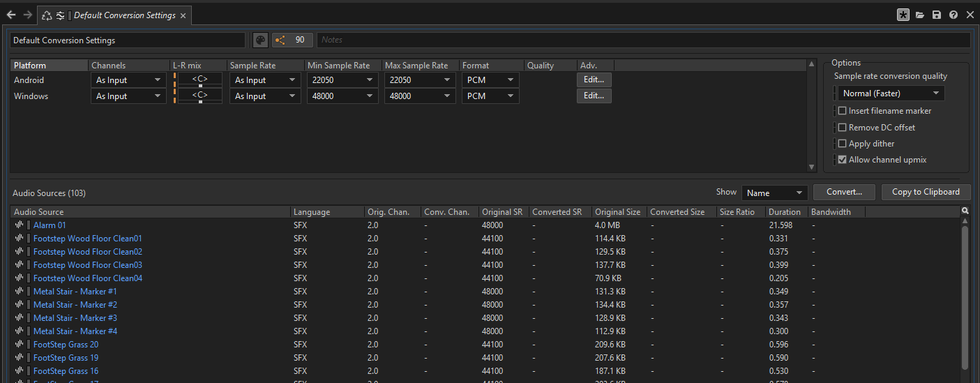Sort the list by the Duration column header
The image size is (980, 383).
click(785, 211)
